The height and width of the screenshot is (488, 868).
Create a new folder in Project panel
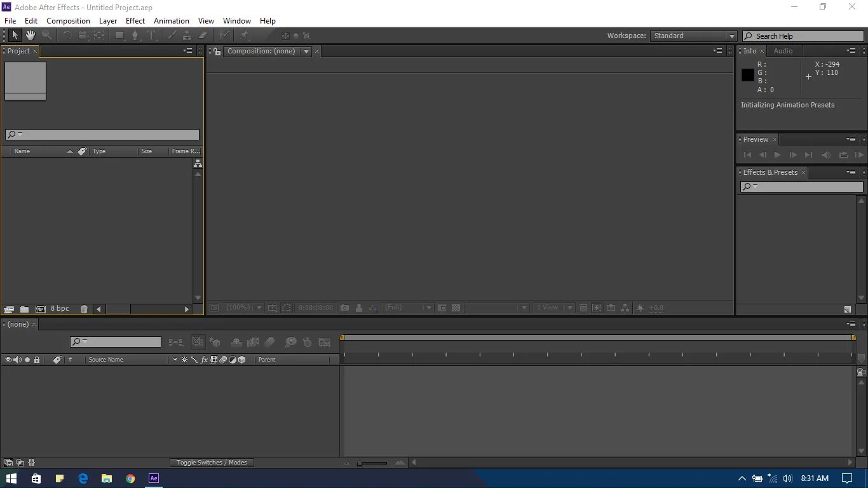[x=24, y=309]
